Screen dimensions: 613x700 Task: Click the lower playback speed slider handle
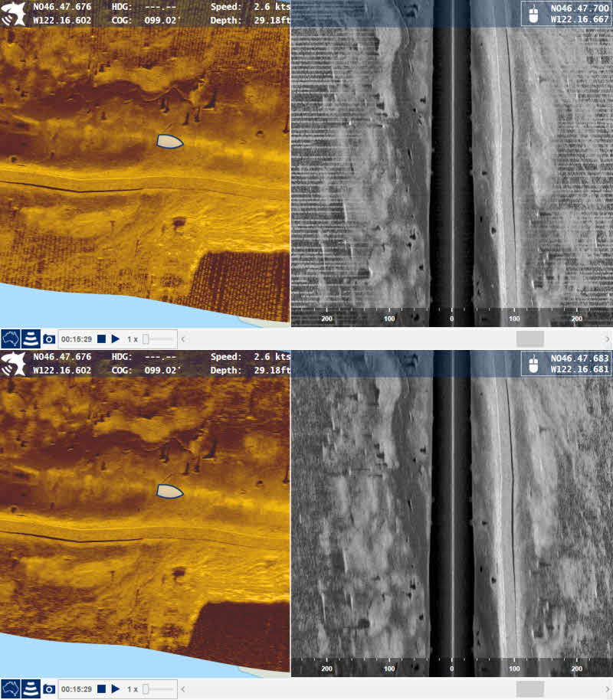click(147, 689)
